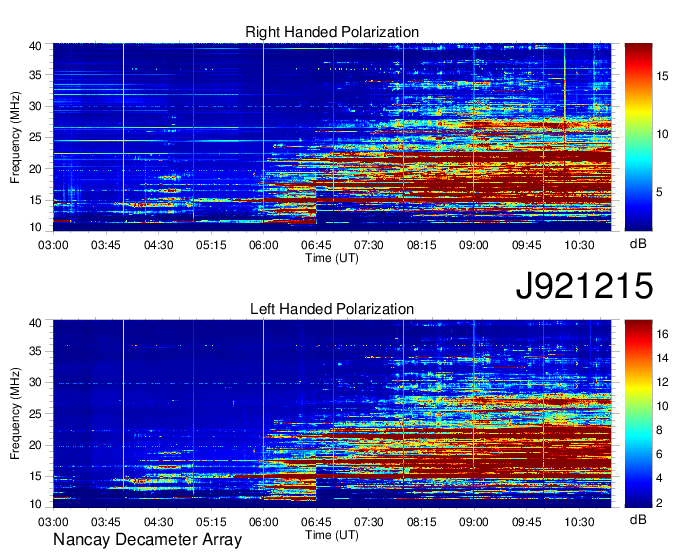
Task: Click the 04:30 time tick on bottom plot
Action: tap(158, 522)
